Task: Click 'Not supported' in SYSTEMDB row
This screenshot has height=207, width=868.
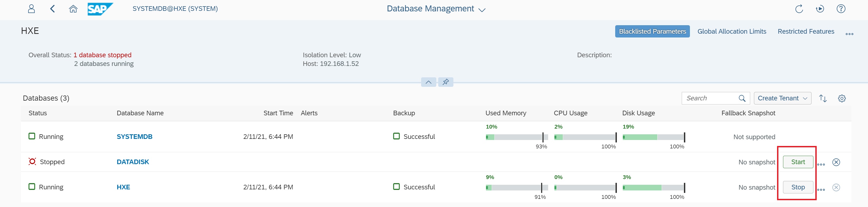Action: click(x=754, y=137)
